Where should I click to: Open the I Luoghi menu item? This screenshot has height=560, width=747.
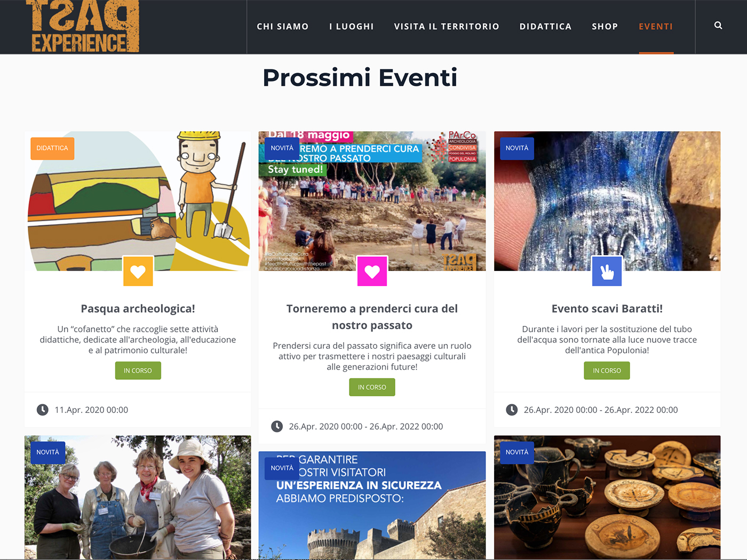point(352,27)
